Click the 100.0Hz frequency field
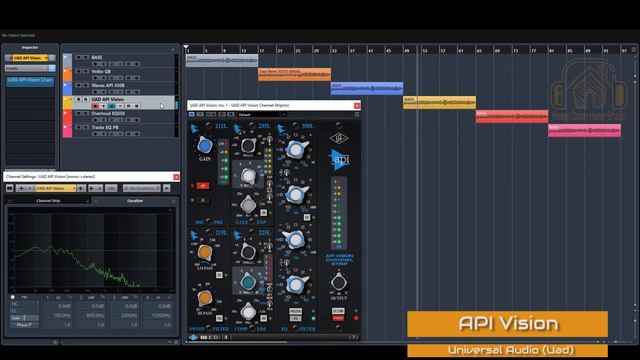The image size is (640, 360). click(x=57, y=315)
